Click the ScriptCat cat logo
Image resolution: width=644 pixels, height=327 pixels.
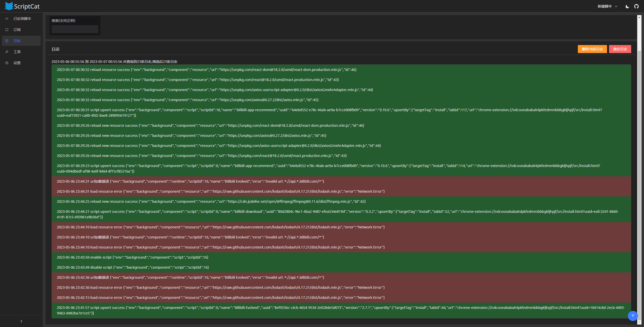click(9, 6)
